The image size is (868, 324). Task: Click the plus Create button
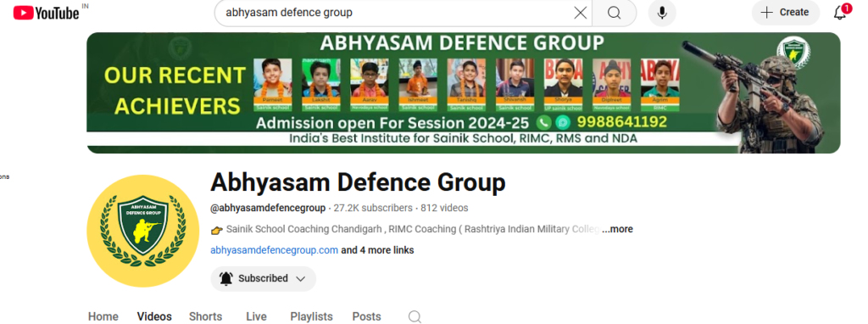click(x=786, y=13)
